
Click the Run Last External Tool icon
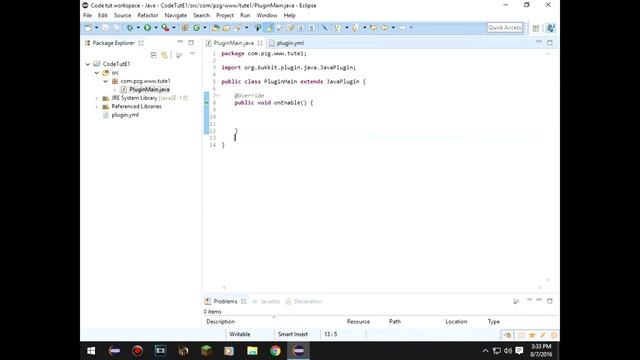point(165,28)
